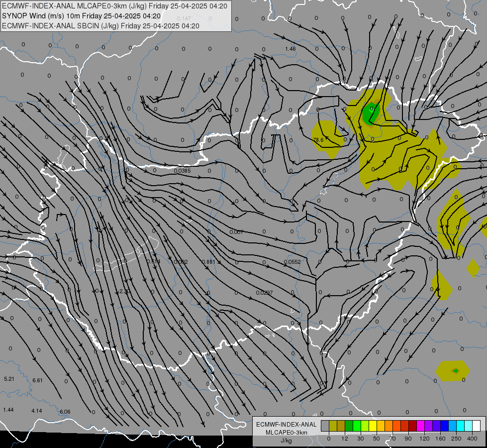This screenshot has width=487, height=448.
Task: Select the orange-red swatch right of tick 70
Action: (396, 426)
